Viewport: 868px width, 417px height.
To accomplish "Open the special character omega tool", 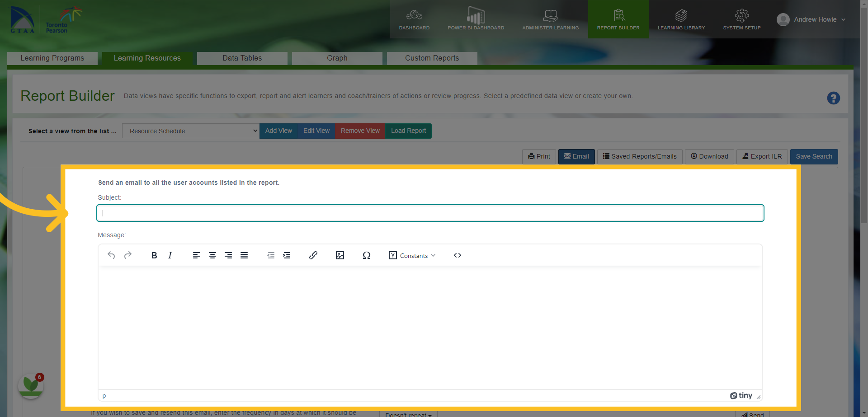I will [367, 255].
